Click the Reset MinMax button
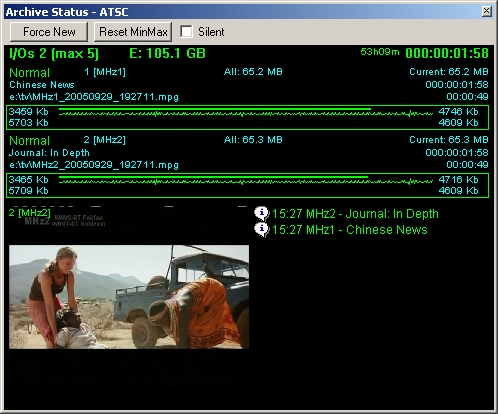 [133, 32]
